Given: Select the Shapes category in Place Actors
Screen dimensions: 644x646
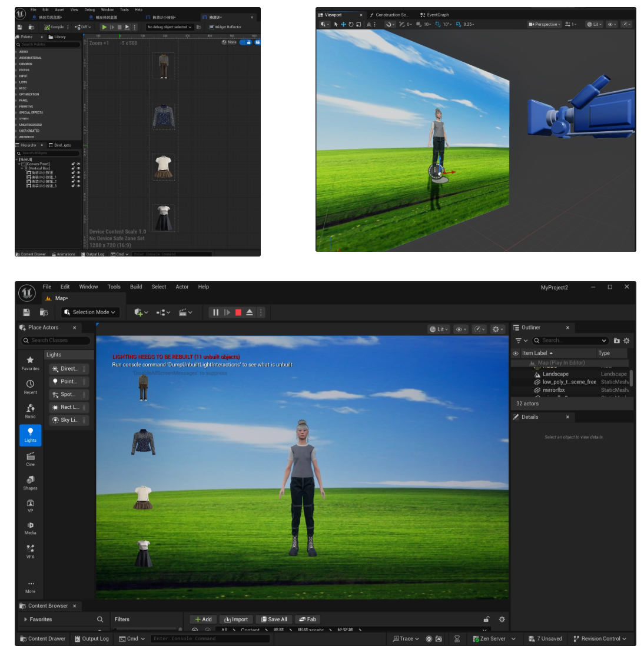Looking at the screenshot, I should pyautogui.click(x=30, y=482).
